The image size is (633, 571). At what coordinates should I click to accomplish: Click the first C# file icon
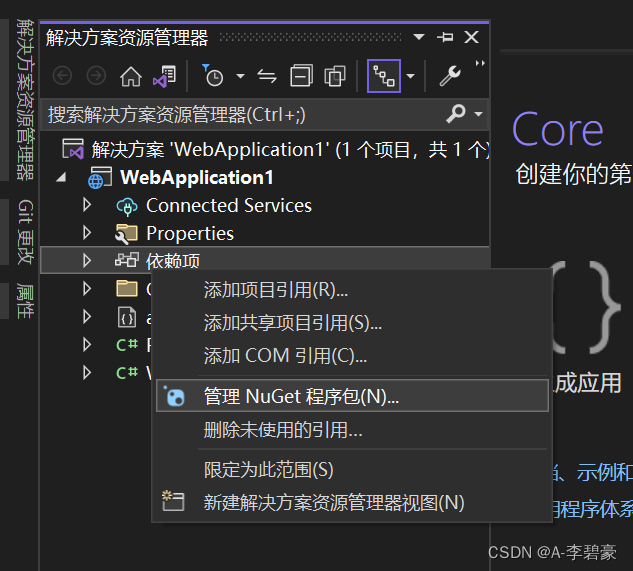coord(127,345)
